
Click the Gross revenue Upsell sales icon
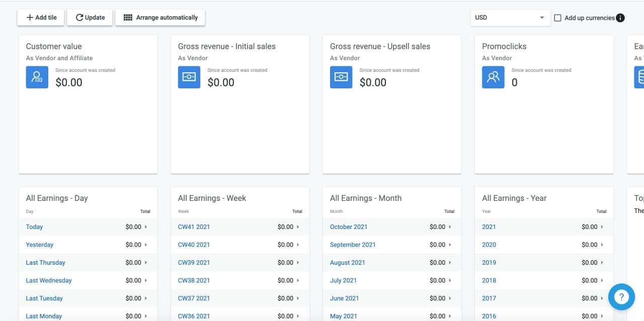[341, 77]
